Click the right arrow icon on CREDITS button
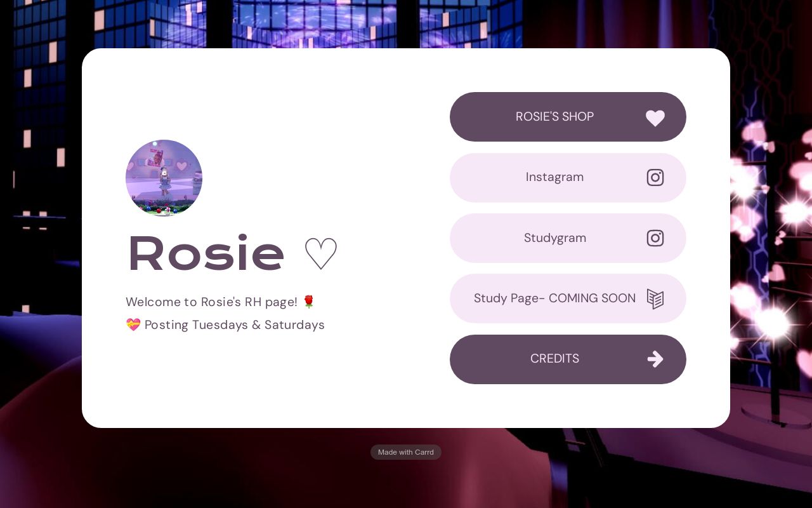The width and height of the screenshot is (812, 508). tap(655, 359)
